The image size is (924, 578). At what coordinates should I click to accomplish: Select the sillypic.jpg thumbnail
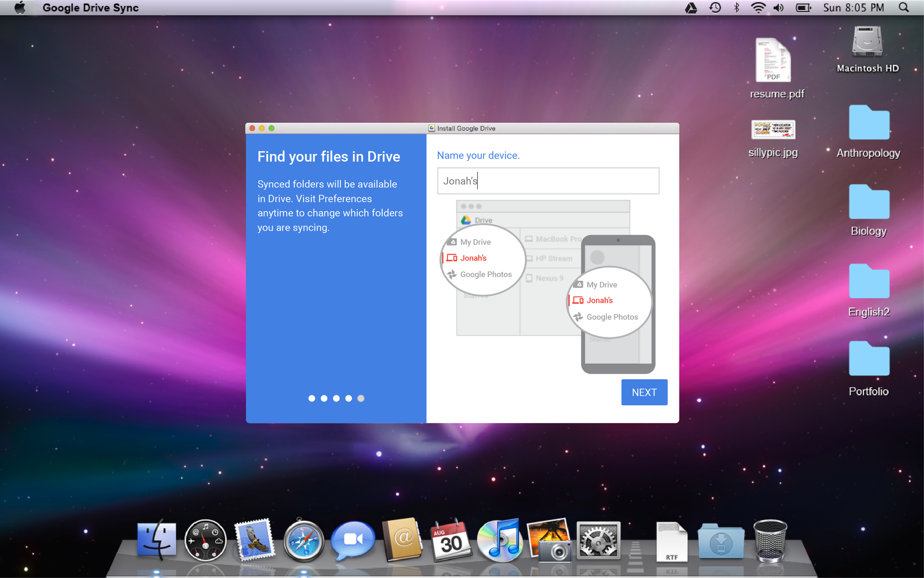(773, 129)
